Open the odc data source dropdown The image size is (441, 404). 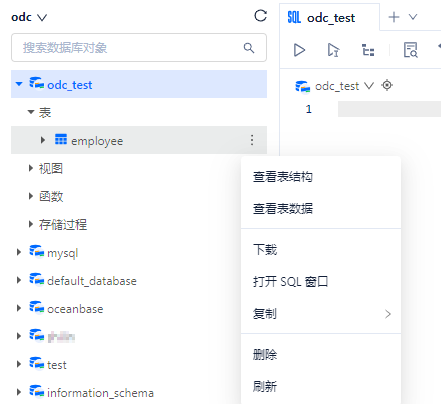click(x=29, y=17)
